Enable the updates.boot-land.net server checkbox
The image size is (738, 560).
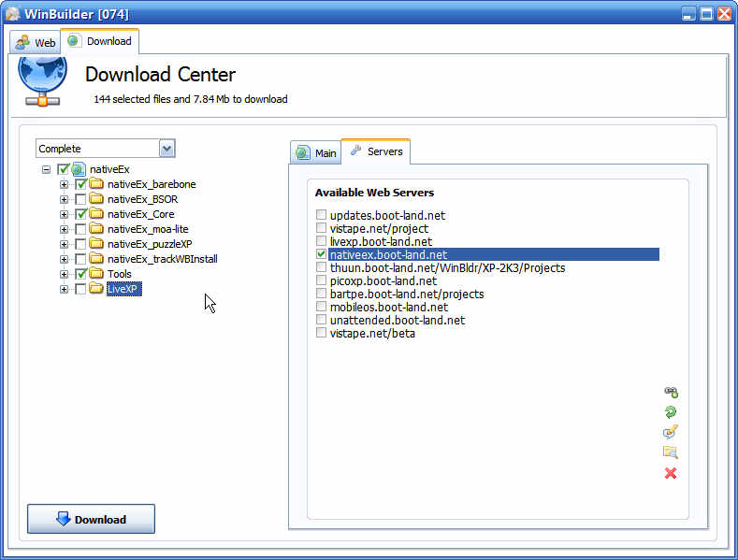pyautogui.click(x=321, y=215)
